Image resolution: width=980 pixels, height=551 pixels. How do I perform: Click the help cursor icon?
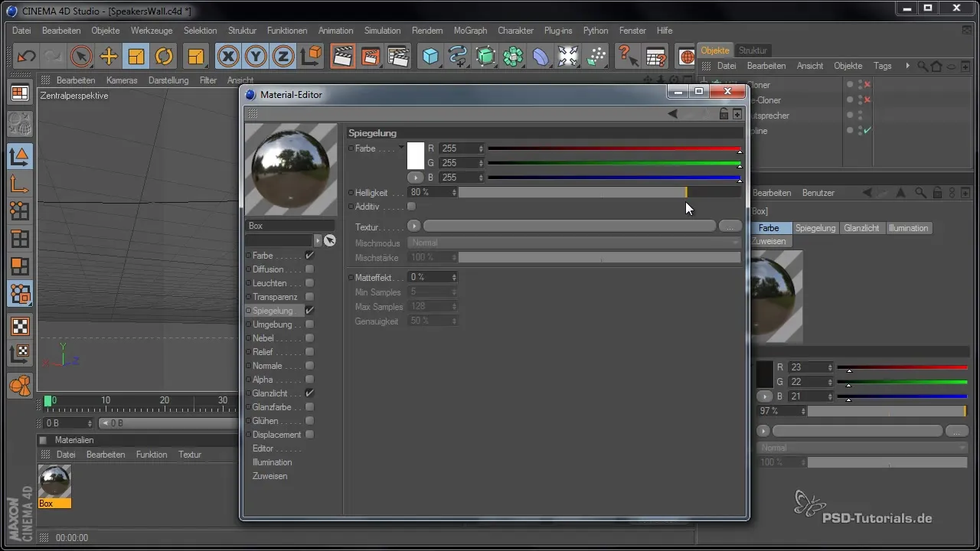click(627, 56)
